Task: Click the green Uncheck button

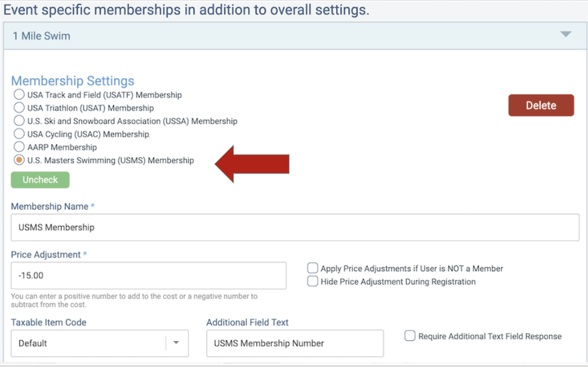Action: click(40, 180)
